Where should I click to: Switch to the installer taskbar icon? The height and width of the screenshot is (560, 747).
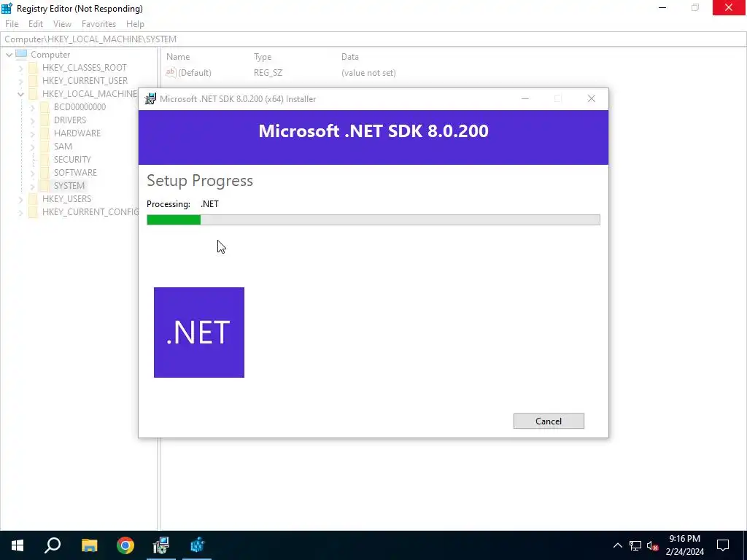pos(161,545)
